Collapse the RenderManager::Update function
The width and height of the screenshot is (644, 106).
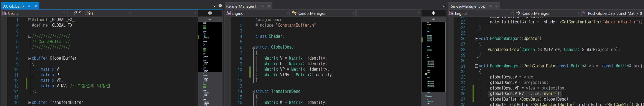coord(476,39)
